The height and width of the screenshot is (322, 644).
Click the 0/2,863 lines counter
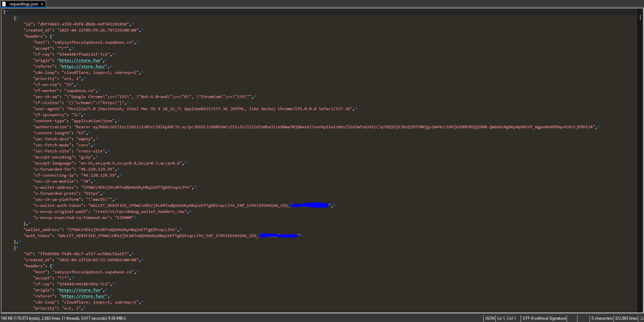tap(626, 318)
